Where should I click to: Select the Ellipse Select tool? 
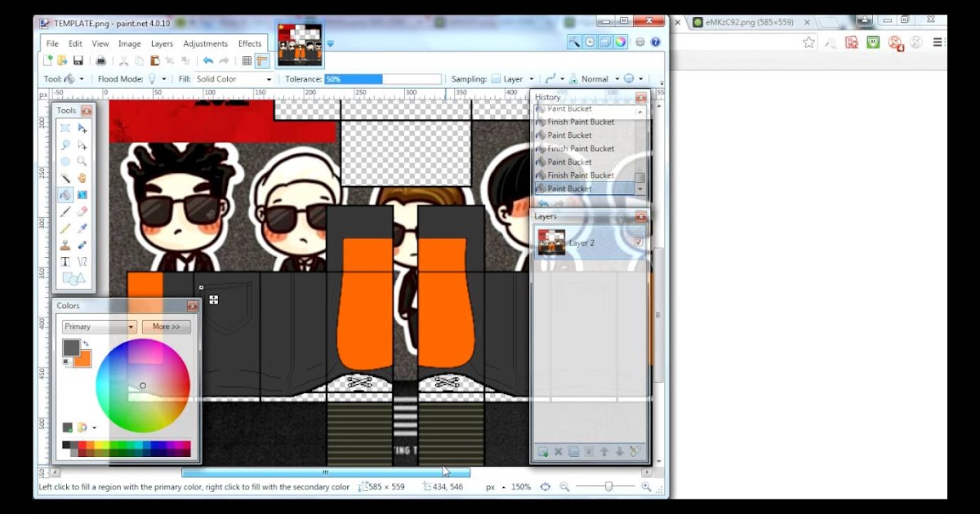65,162
